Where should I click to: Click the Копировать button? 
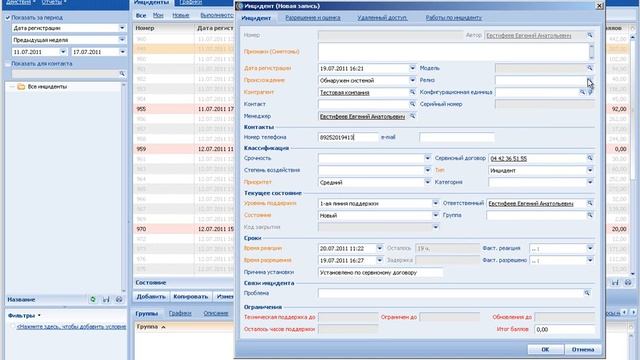[190, 297]
